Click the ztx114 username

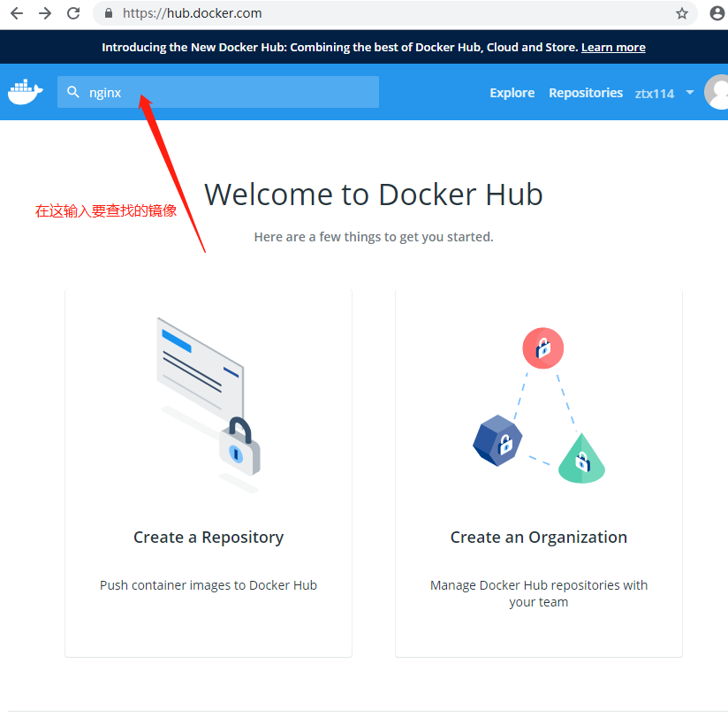click(x=655, y=94)
